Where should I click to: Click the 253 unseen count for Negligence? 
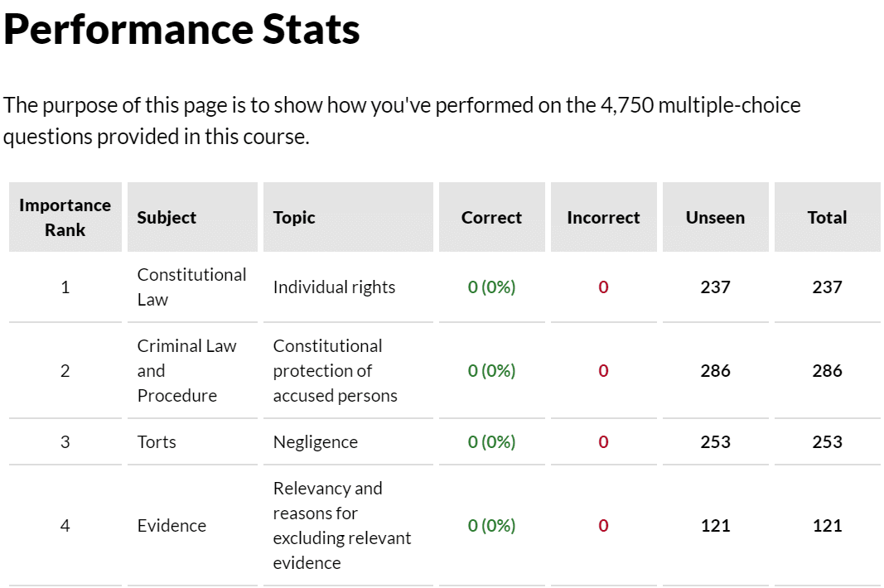(x=715, y=441)
